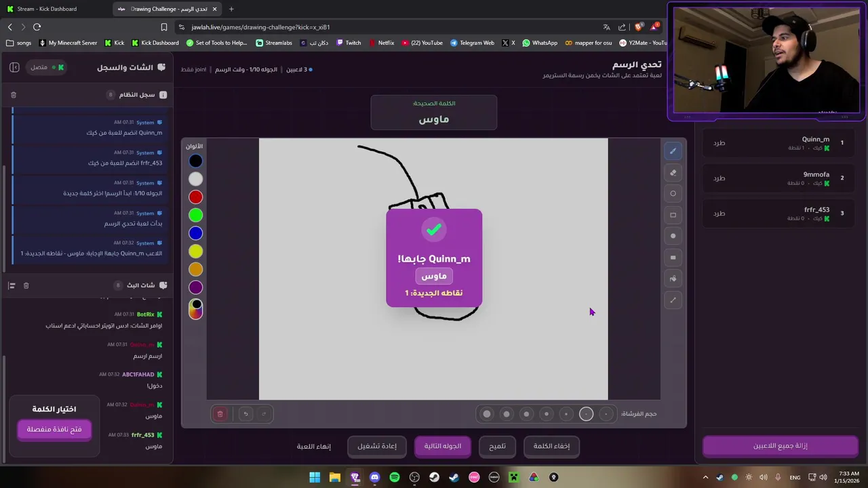The height and width of the screenshot is (488, 868).
Task: Choose the hollow rectangle shape tool
Action: tap(673, 215)
